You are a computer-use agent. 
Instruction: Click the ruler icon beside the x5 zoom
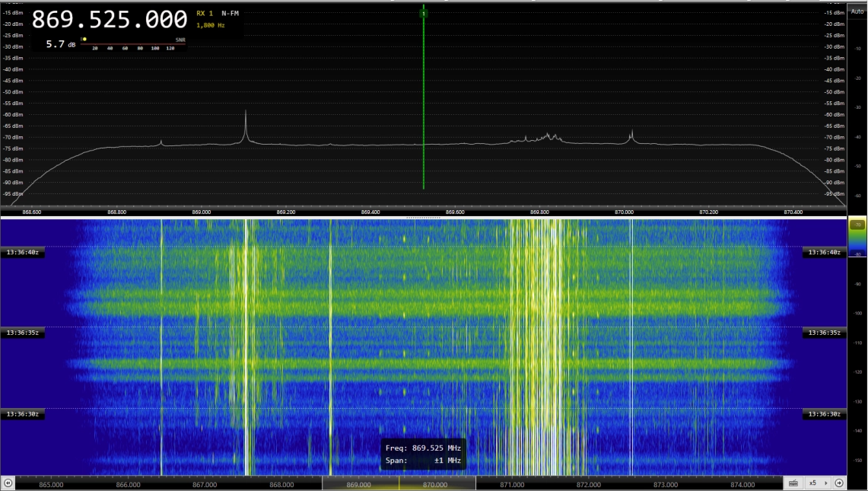[x=793, y=483]
